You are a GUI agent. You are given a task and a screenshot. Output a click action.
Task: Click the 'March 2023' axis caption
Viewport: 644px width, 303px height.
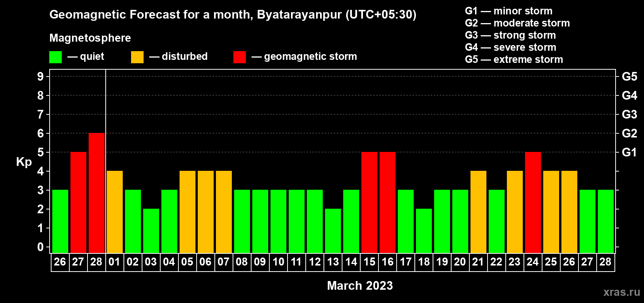(x=360, y=286)
